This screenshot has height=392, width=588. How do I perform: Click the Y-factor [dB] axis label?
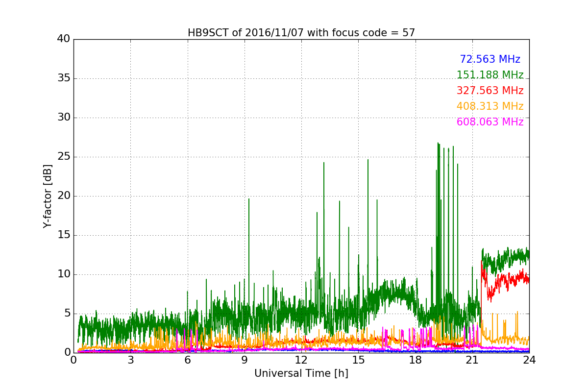(48, 196)
